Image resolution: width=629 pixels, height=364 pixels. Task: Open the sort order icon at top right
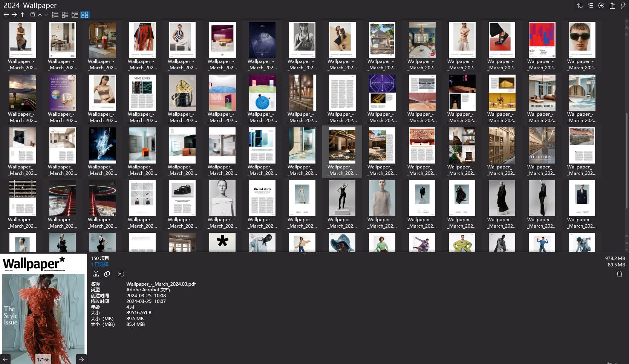(580, 6)
